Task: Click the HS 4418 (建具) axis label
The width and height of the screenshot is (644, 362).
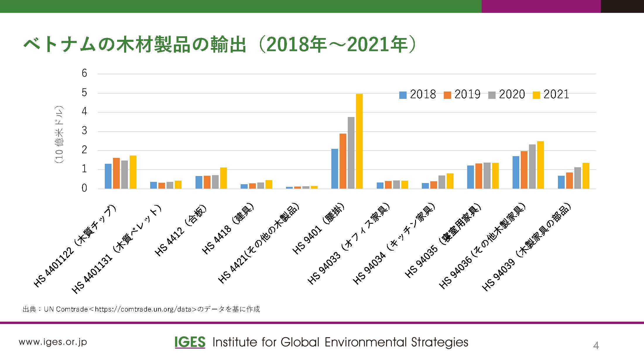Action: click(x=228, y=229)
